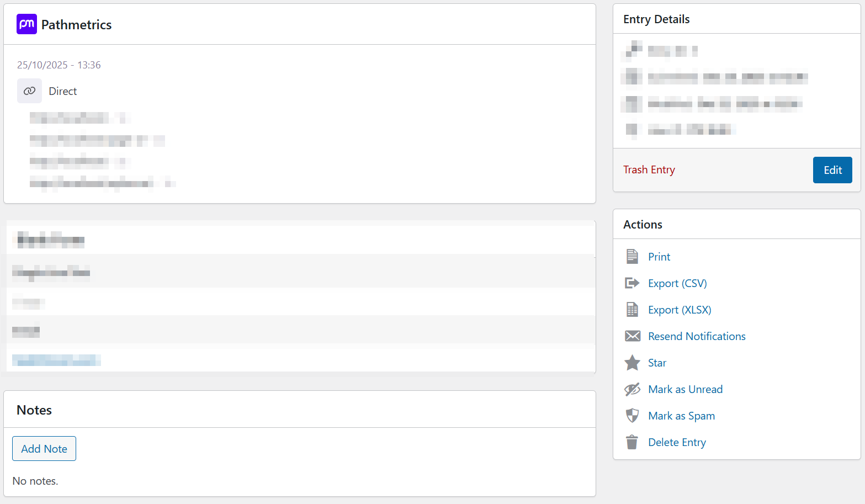Click the Delete Entry link
Screen dimensions: 865x504
point(677,442)
